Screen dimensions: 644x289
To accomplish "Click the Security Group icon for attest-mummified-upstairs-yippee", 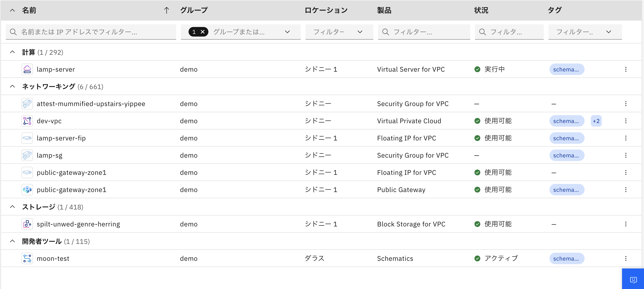I will tap(27, 104).
